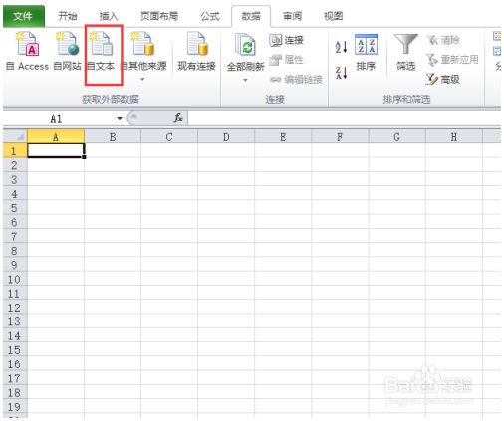Open the 文件 file menu tab
The image size is (504, 421).
[24, 16]
